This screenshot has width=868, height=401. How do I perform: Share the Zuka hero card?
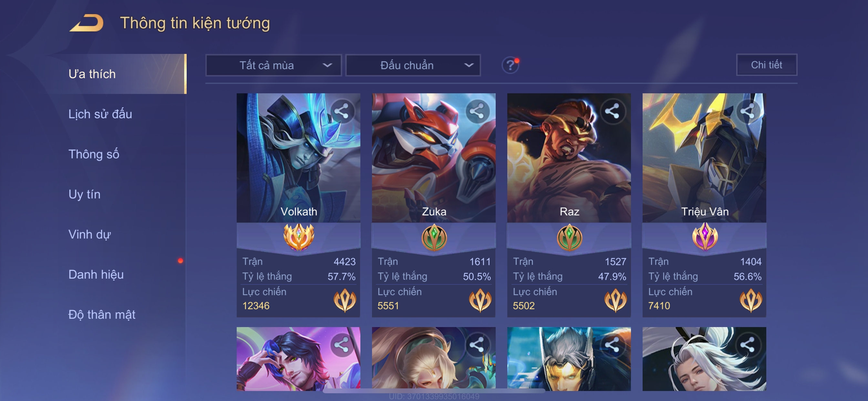click(x=477, y=111)
